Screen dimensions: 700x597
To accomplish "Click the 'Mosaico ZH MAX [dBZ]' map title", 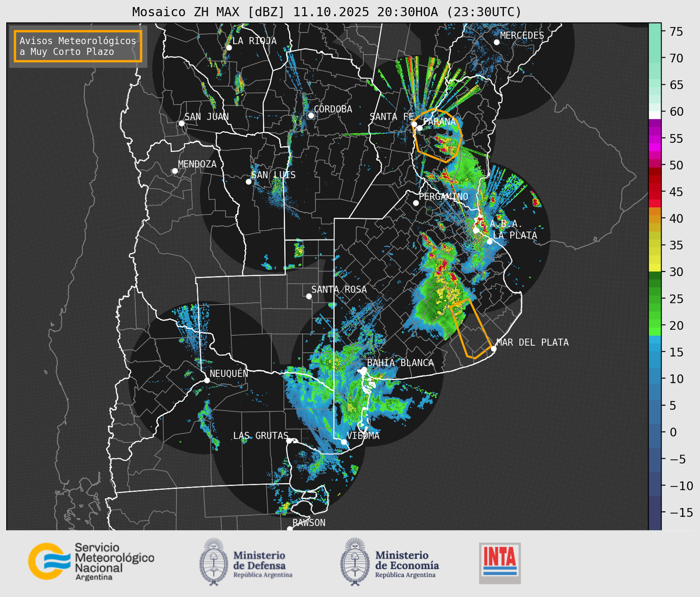I will tap(209, 12).
